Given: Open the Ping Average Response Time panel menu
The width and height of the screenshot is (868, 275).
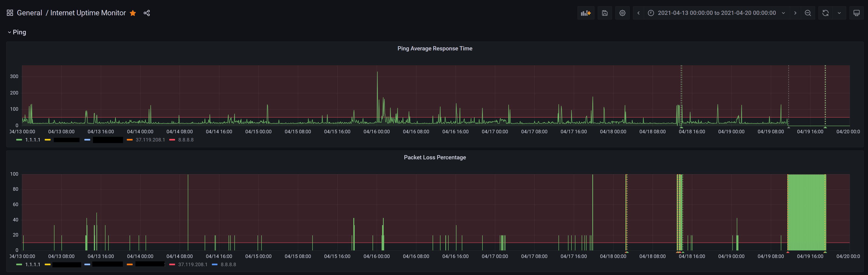Looking at the screenshot, I should (434, 49).
